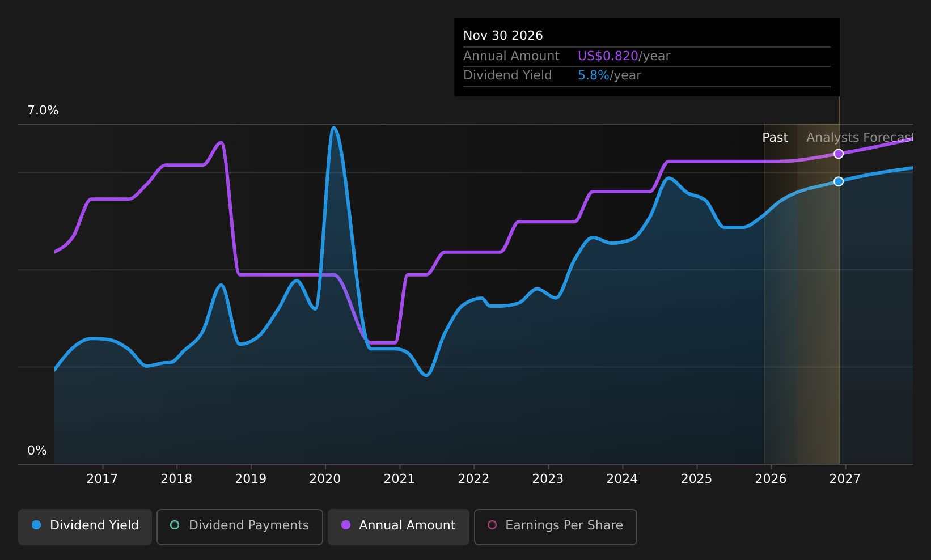Click the 2020 x-axis label
Image resolution: width=931 pixels, height=560 pixels.
(x=325, y=479)
